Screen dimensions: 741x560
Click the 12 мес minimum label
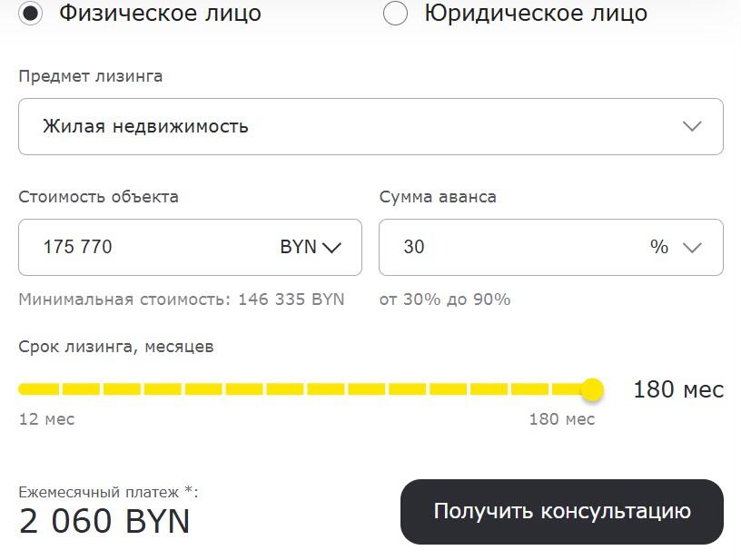point(46,419)
